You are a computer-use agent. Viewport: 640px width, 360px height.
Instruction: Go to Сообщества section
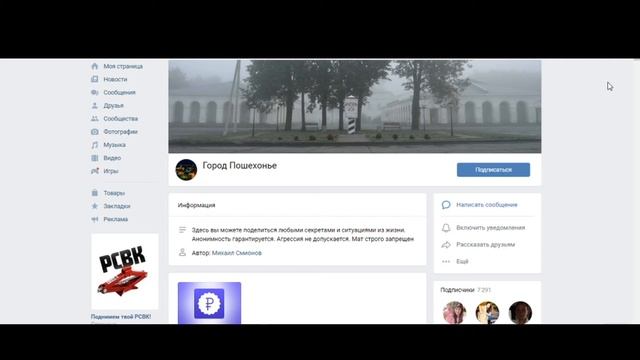point(120,118)
